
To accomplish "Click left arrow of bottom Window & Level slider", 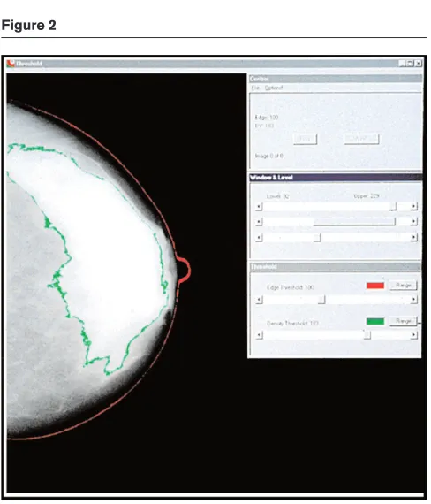I will 259,238.
